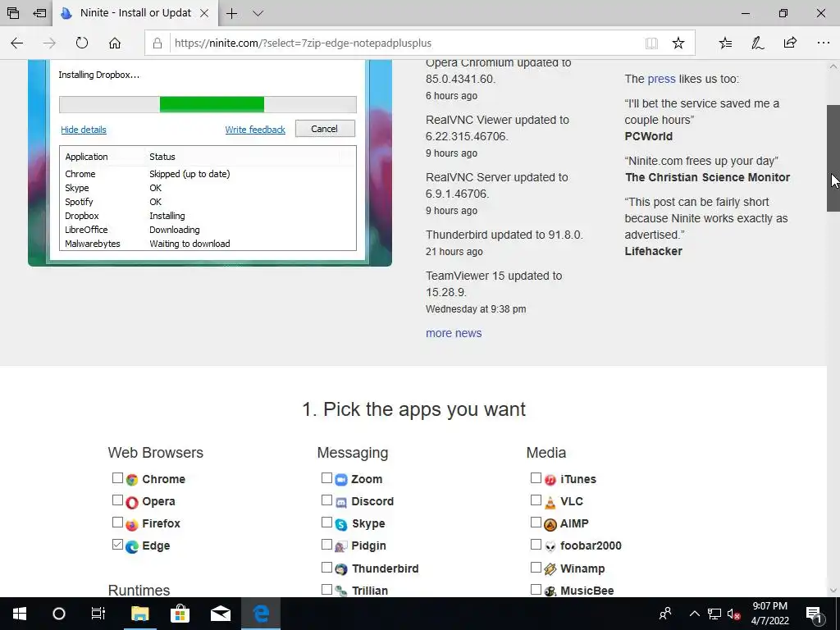Click Hide details link

pyautogui.click(x=84, y=130)
